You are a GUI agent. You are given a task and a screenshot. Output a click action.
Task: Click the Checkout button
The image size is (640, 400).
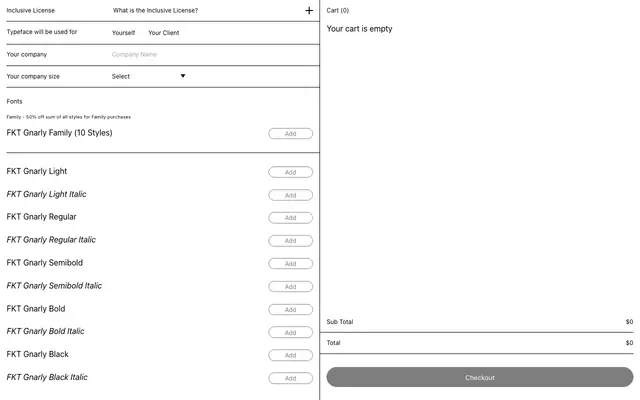pos(480,377)
